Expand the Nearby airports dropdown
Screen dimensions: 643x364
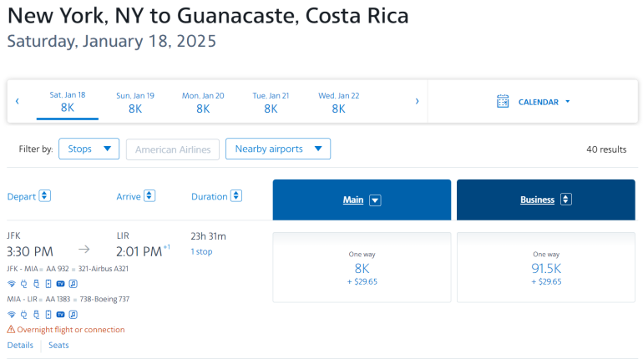tap(278, 149)
